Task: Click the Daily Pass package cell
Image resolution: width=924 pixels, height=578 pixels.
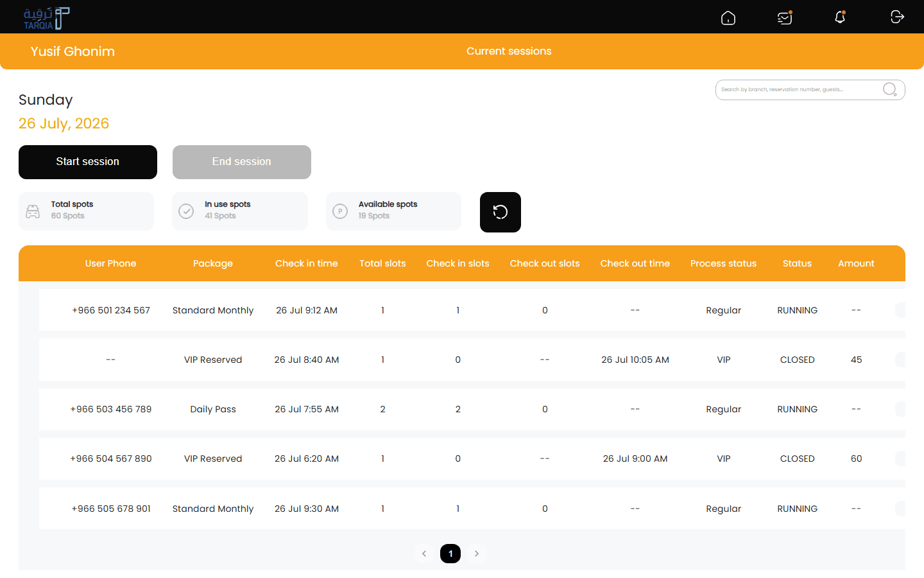Action: 213,409
